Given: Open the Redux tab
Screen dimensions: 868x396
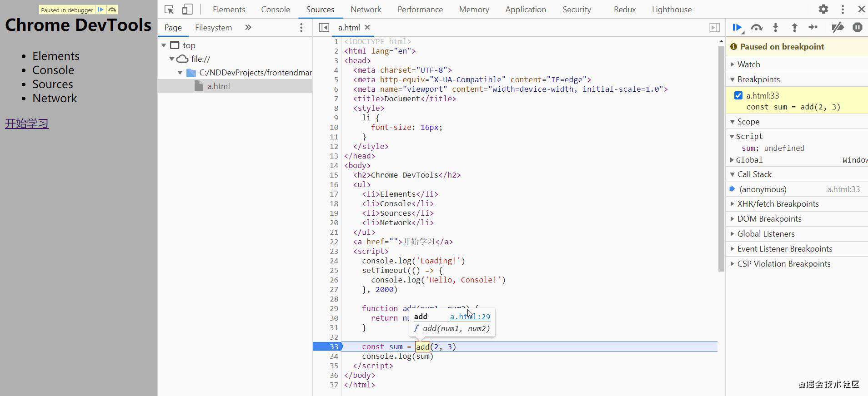Looking at the screenshot, I should pyautogui.click(x=625, y=10).
